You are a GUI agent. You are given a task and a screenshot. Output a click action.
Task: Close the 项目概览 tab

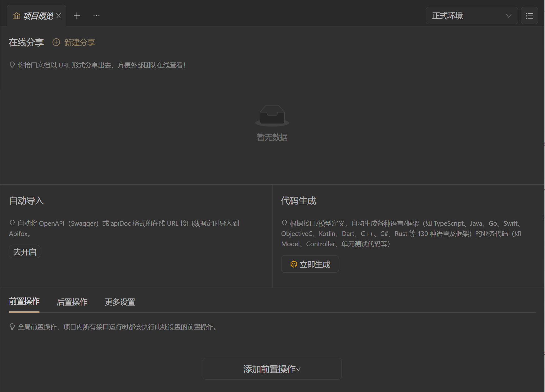[x=58, y=16]
